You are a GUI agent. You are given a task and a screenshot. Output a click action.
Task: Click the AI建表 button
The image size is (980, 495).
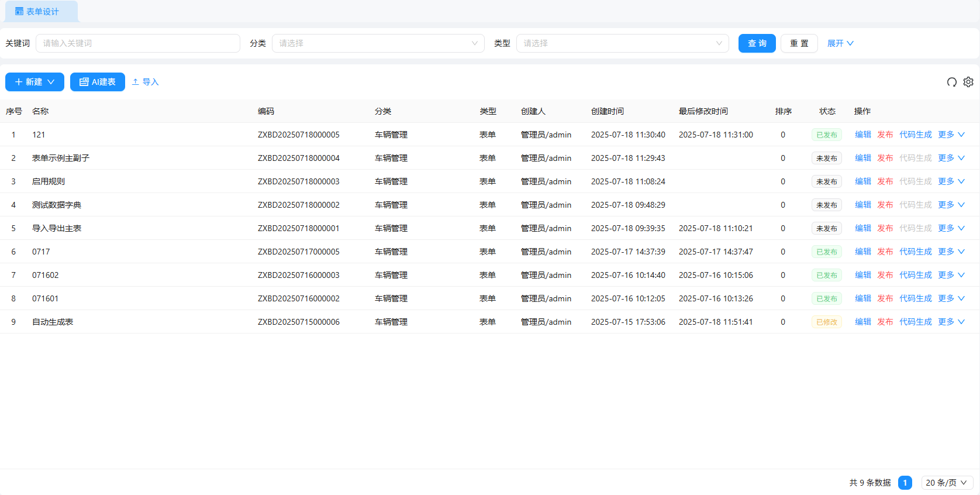(98, 82)
